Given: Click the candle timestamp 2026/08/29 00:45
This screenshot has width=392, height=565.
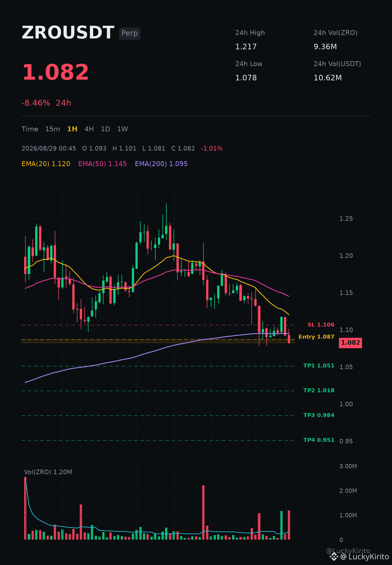Looking at the screenshot, I should pyautogui.click(x=49, y=149).
